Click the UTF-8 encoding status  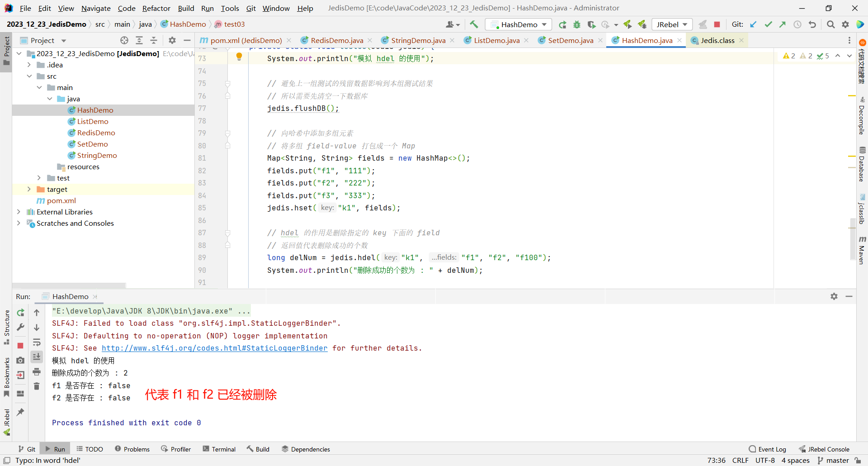765,460
